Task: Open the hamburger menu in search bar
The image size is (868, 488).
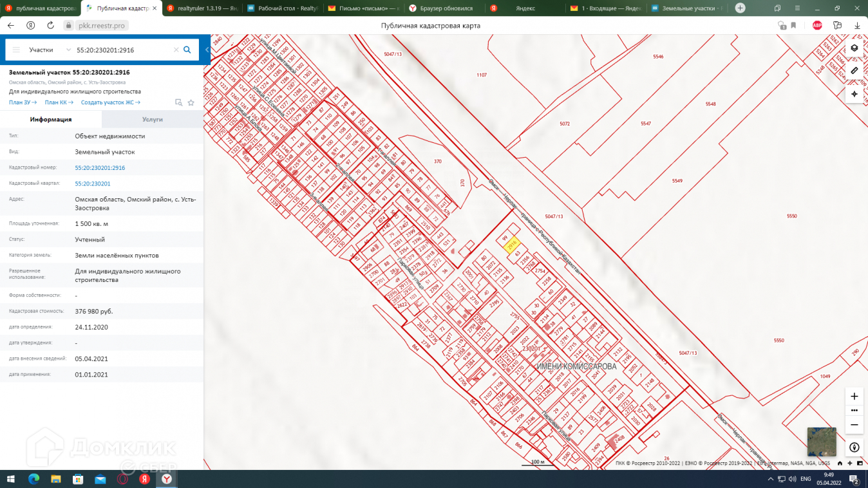Action: 16,50
